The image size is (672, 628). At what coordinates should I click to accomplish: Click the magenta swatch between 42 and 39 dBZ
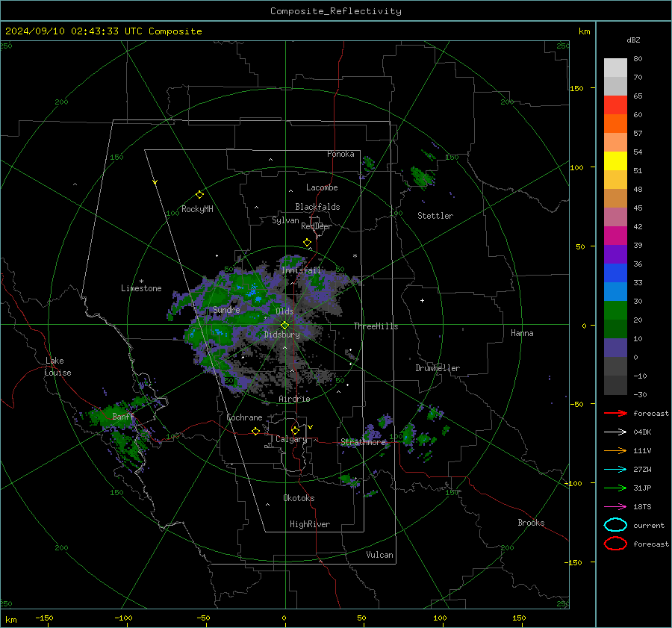click(615, 236)
